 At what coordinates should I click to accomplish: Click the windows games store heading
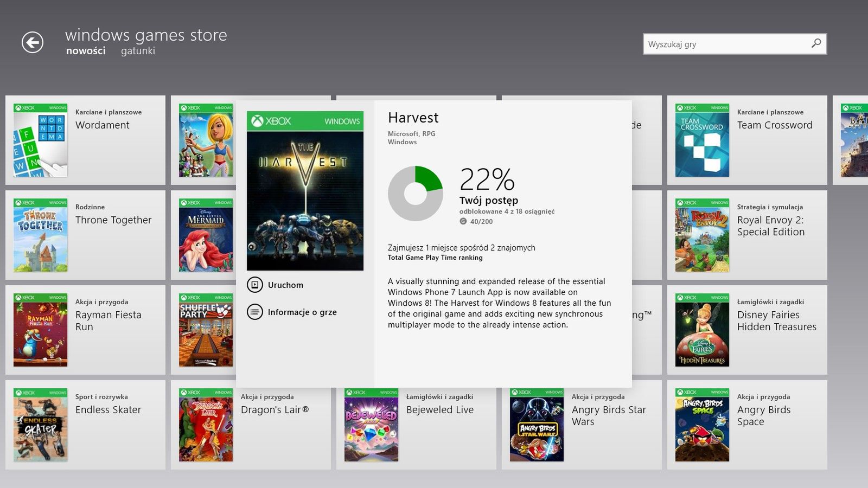tap(146, 35)
